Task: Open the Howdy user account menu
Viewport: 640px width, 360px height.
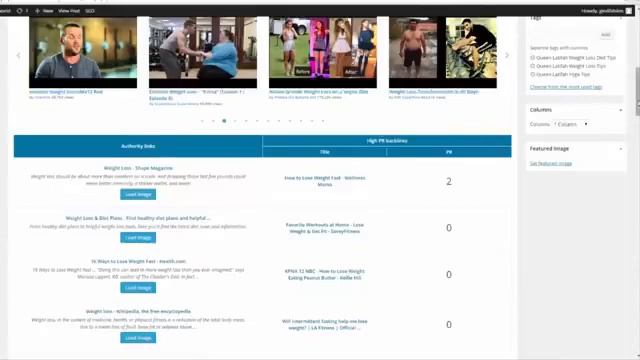Action: (x=602, y=11)
